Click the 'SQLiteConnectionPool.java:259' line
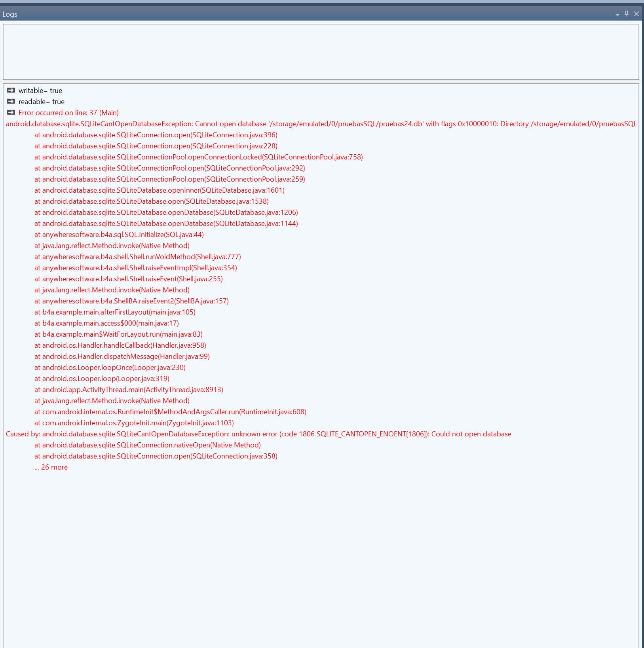 170,179
